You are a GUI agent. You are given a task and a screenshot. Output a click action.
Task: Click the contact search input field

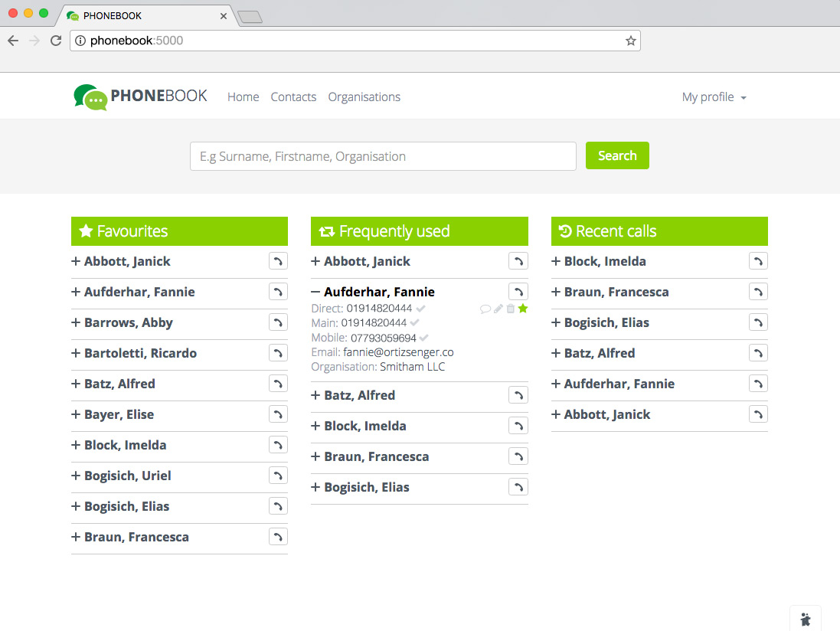(x=383, y=156)
